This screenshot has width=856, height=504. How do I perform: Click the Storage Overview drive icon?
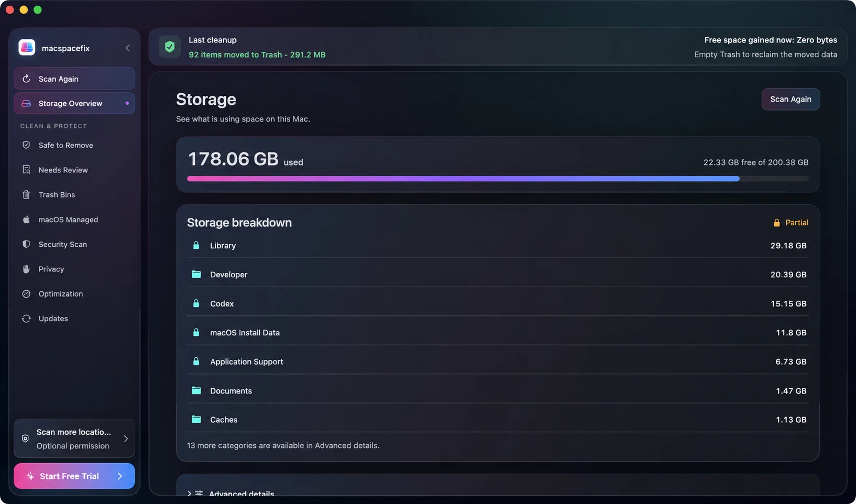[26, 103]
